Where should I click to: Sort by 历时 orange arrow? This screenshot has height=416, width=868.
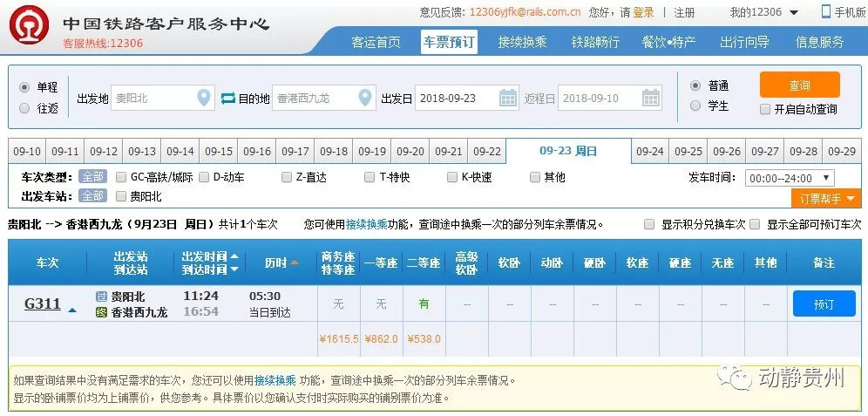coord(295,263)
